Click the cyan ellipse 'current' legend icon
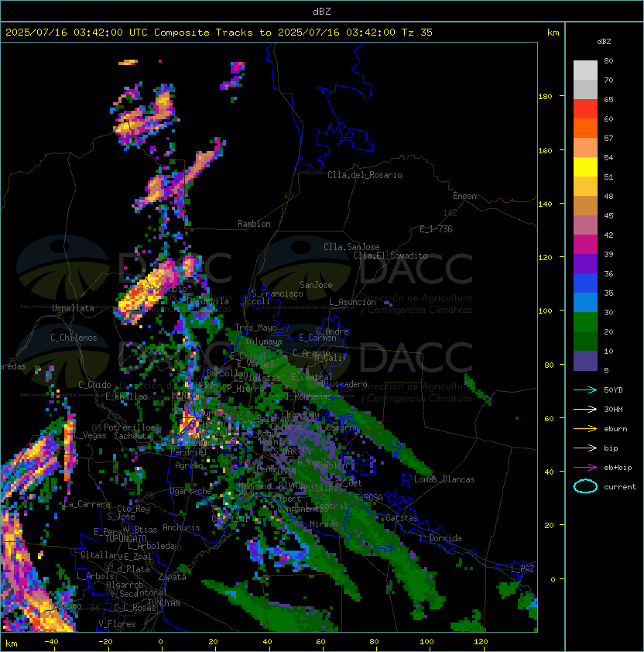Image resolution: width=644 pixels, height=652 pixels. (x=585, y=486)
